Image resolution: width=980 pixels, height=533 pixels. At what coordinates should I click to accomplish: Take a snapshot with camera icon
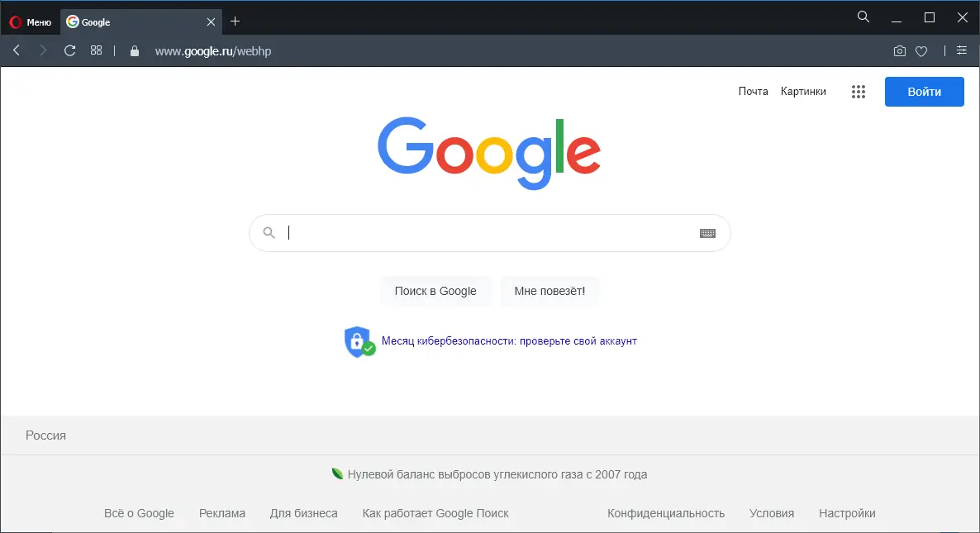coord(899,51)
